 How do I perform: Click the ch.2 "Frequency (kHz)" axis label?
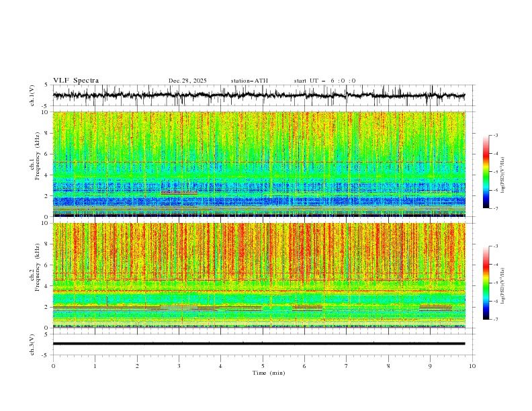click(38, 267)
